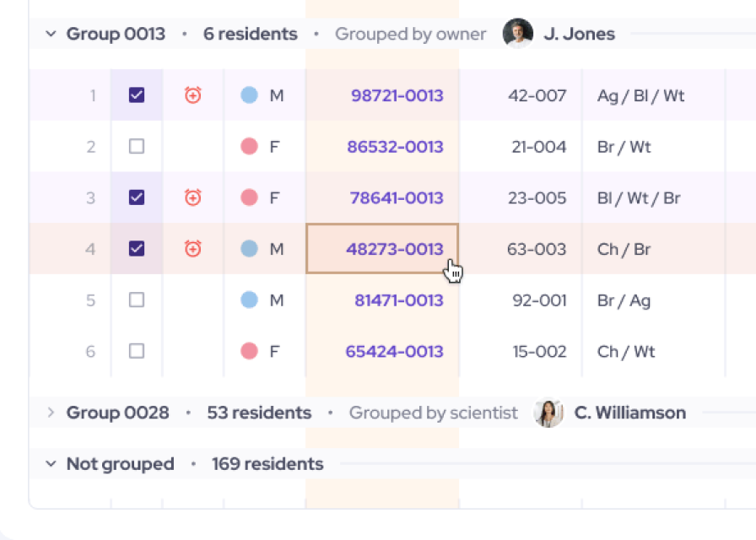Click C. Williamson scientist avatar
This screenshot has height=540, width=756.
coord(548,413)
